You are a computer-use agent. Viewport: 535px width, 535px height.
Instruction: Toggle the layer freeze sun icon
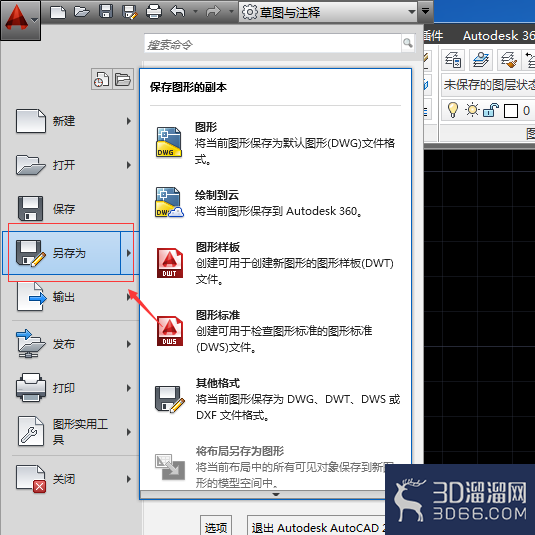(x=472, y=110)
